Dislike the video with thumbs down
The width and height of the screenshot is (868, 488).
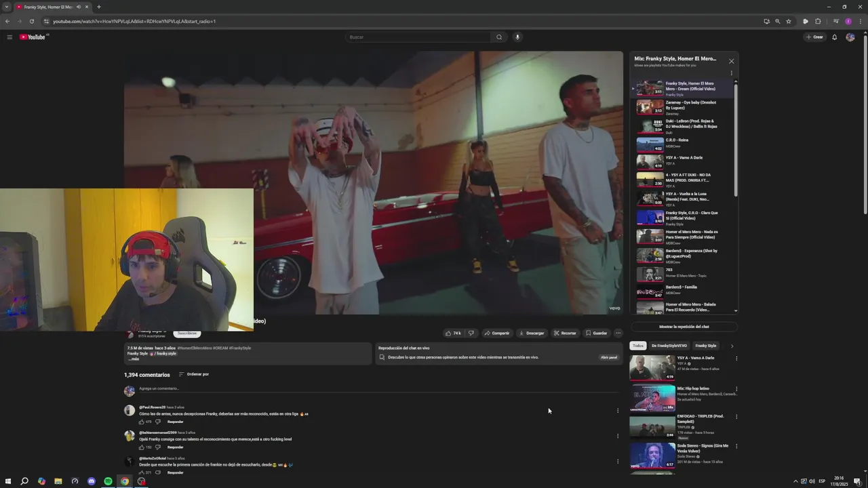click(x=471, y=333)
